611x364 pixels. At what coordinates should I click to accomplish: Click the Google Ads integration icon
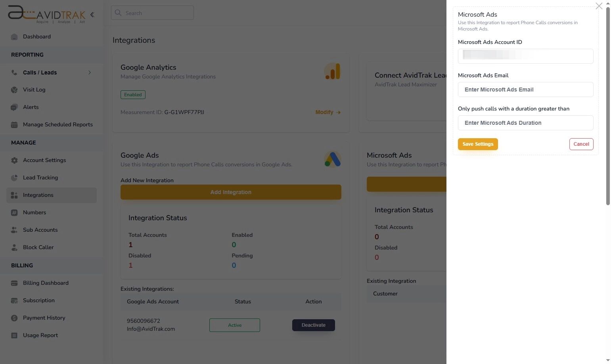pos(332,159)
